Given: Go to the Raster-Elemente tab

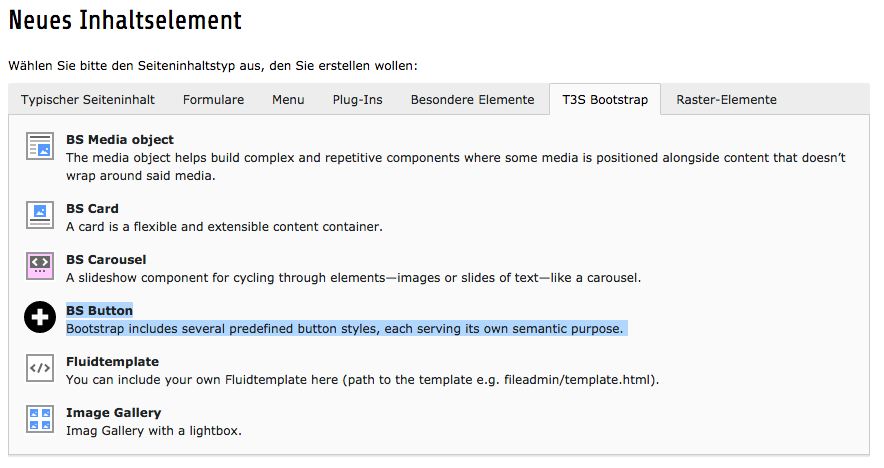Looking at the screenshot, I should click(727, 100).
